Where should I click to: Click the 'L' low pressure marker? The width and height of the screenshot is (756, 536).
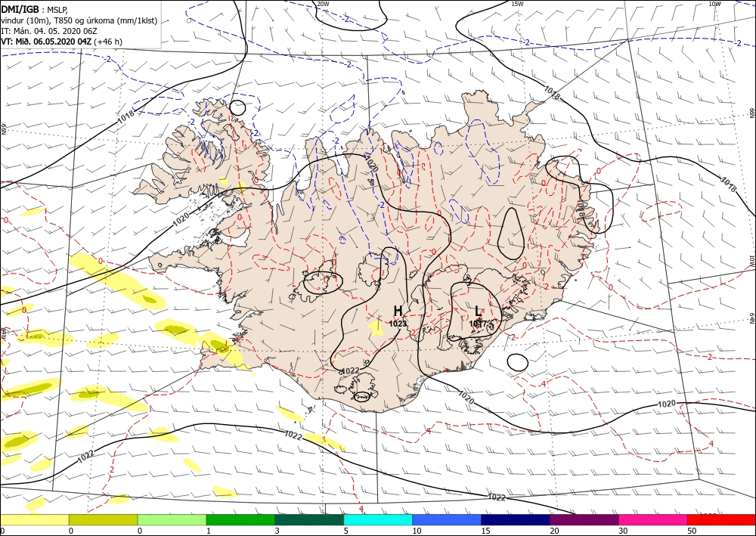[478, 311]
